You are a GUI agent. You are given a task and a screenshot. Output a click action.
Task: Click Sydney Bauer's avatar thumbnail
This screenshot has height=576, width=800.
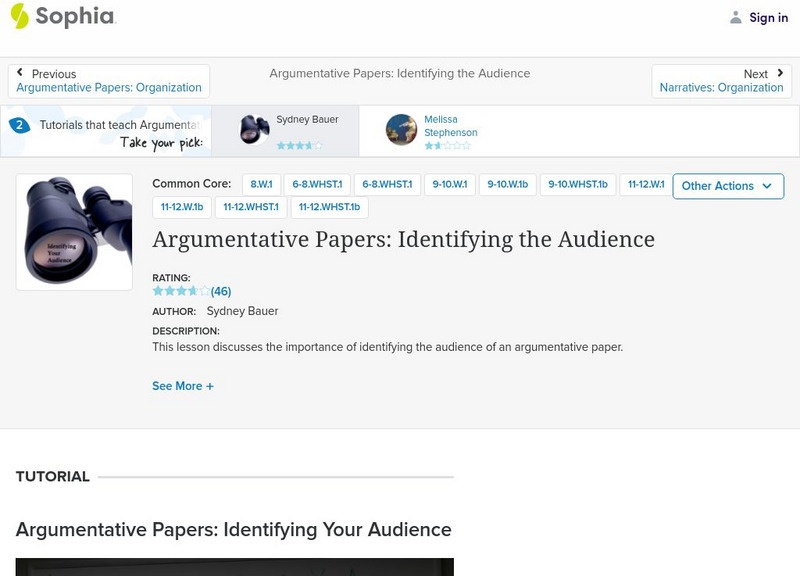tap(254, 130)
